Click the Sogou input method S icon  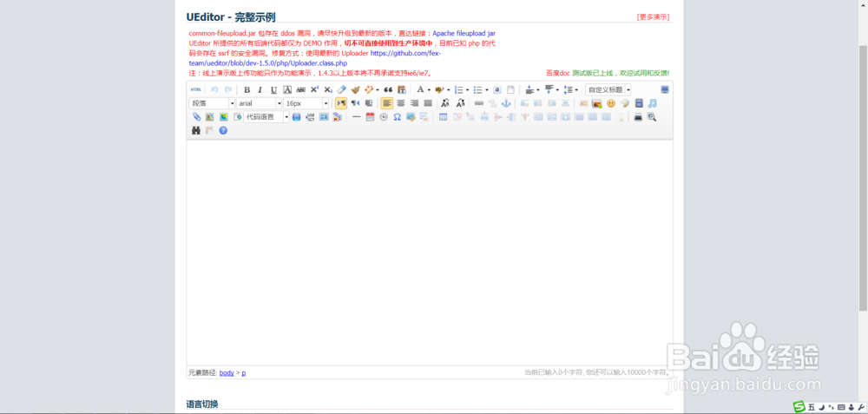point(799,407)
